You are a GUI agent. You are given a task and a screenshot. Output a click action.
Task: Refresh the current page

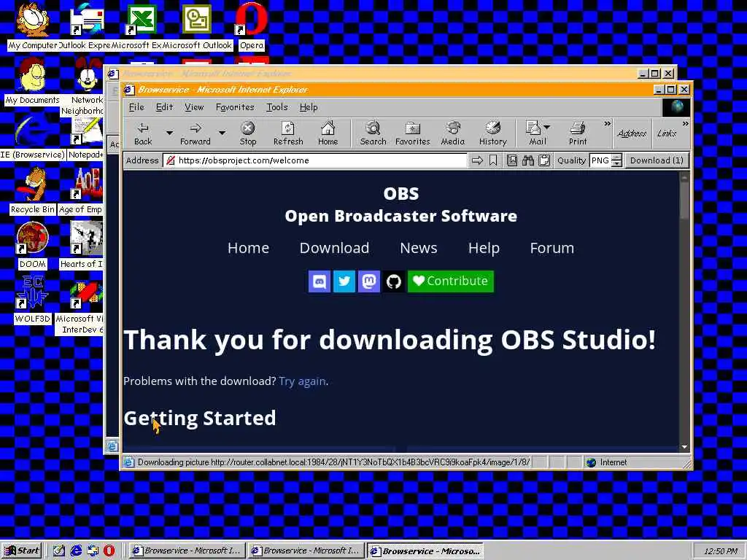[x=288, y=133]
